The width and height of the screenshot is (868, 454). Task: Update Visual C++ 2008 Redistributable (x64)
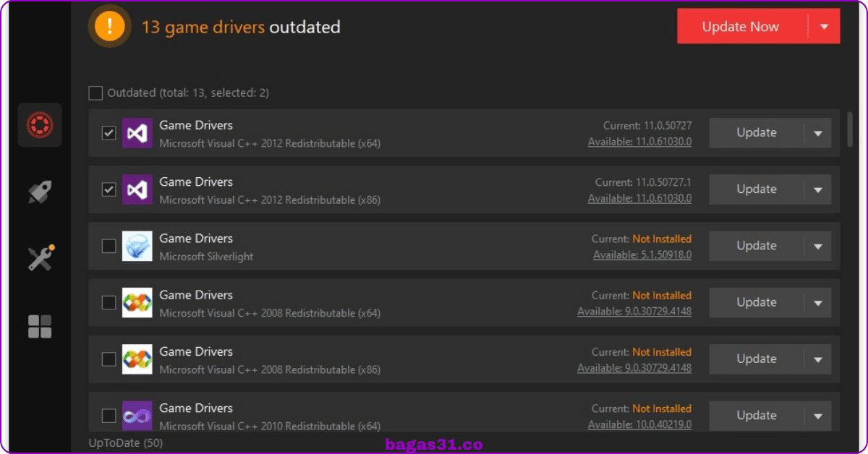(757, 302)
